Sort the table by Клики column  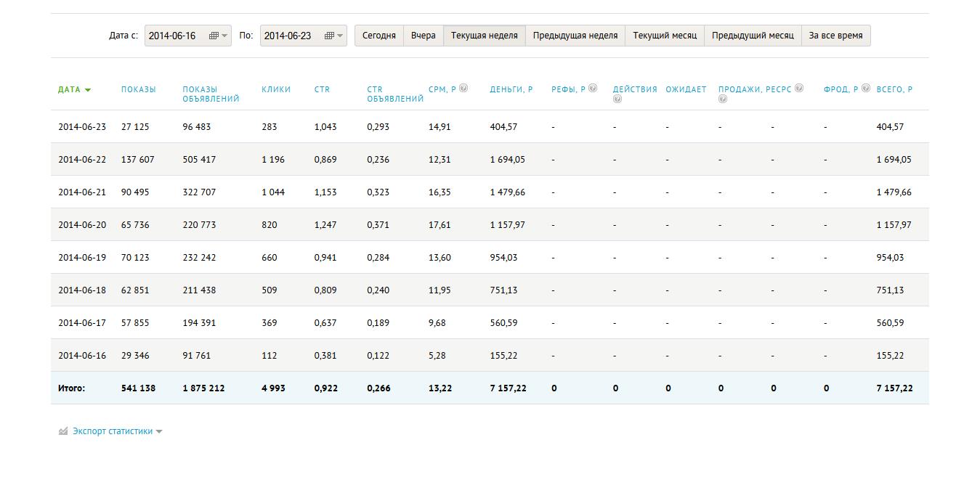click(276, 89)
